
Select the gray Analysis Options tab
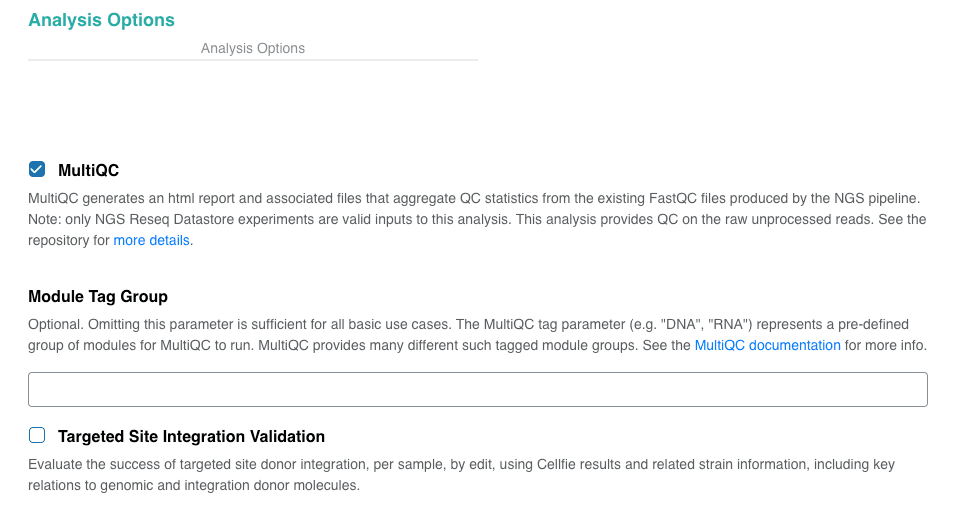[253, 48]
